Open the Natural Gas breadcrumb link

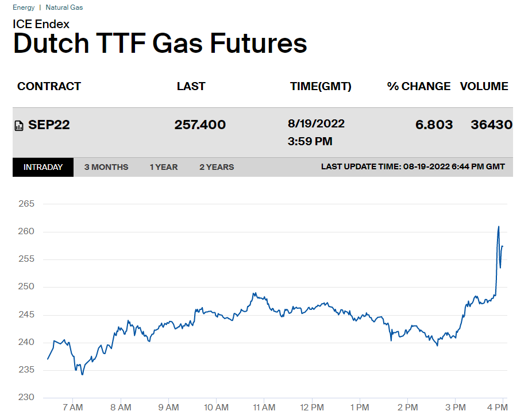(x=64, y=7)
